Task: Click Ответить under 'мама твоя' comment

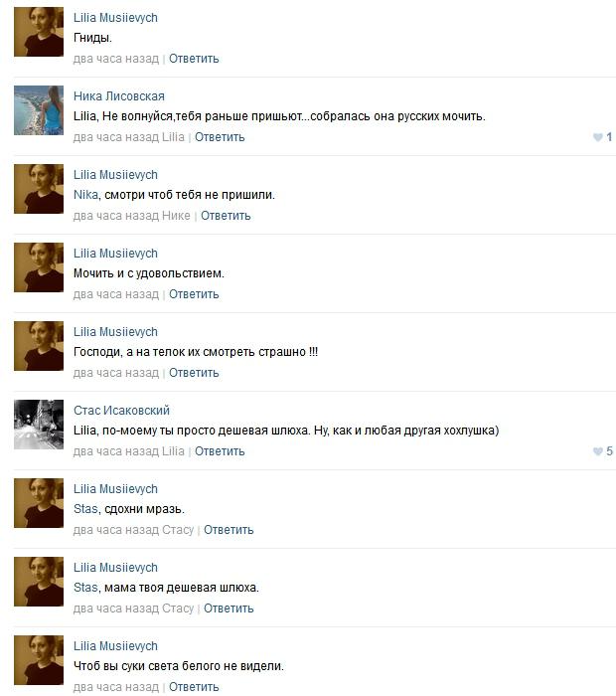Action: pyautogui.click(x=229, y=609)
